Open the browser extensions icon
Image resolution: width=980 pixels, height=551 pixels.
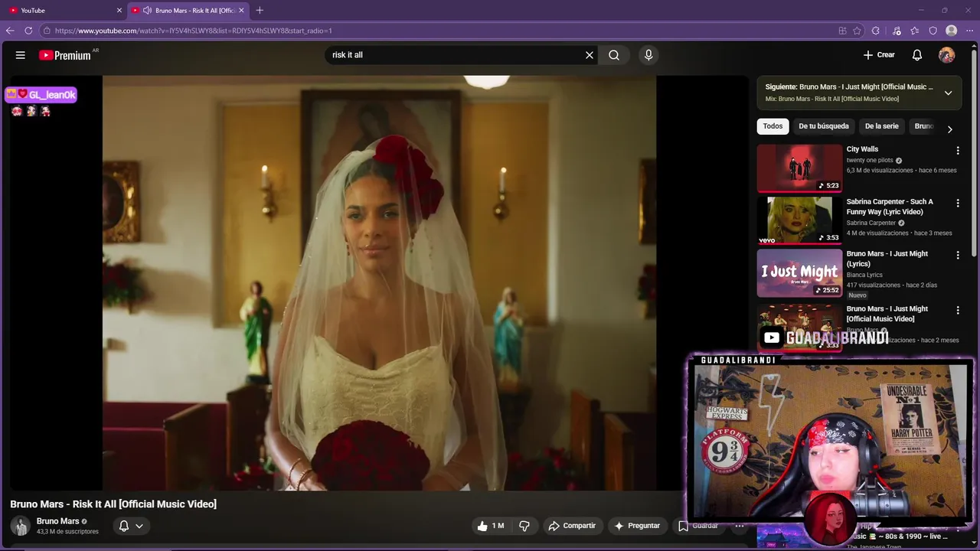point(876,31)
